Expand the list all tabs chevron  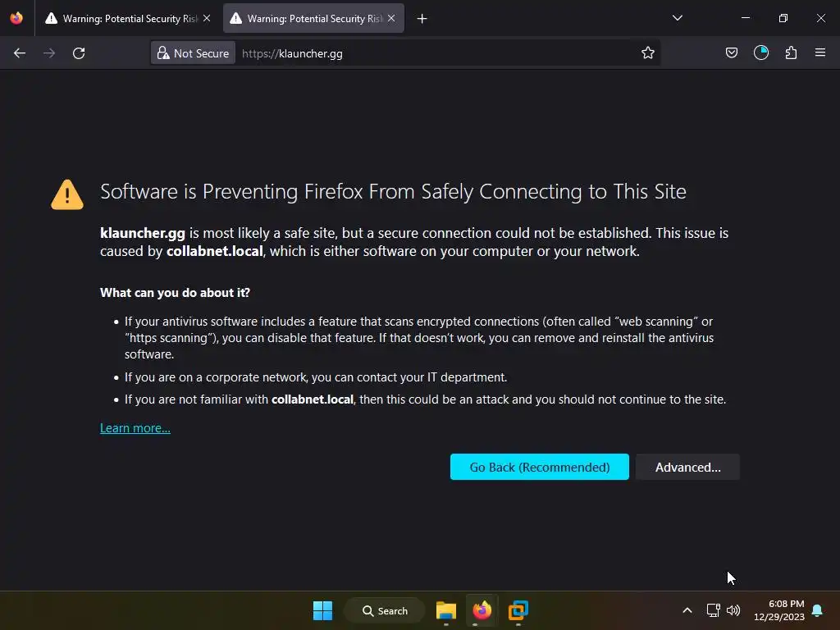point(677,18)
